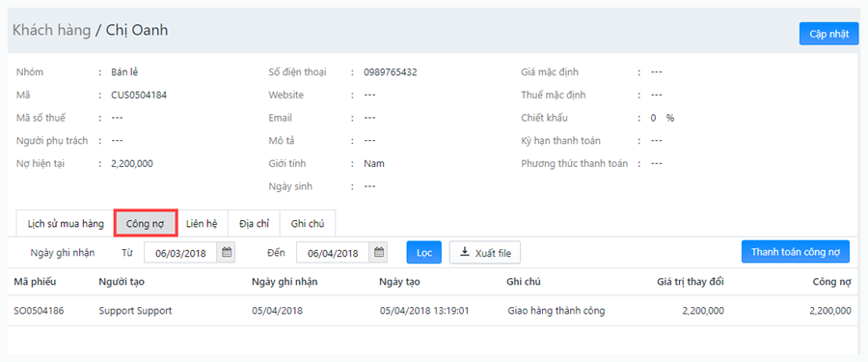The height and width of the screenshot is (362, 868).
Task: Click Người tạo column header
Action: click(x=122, y=282)
